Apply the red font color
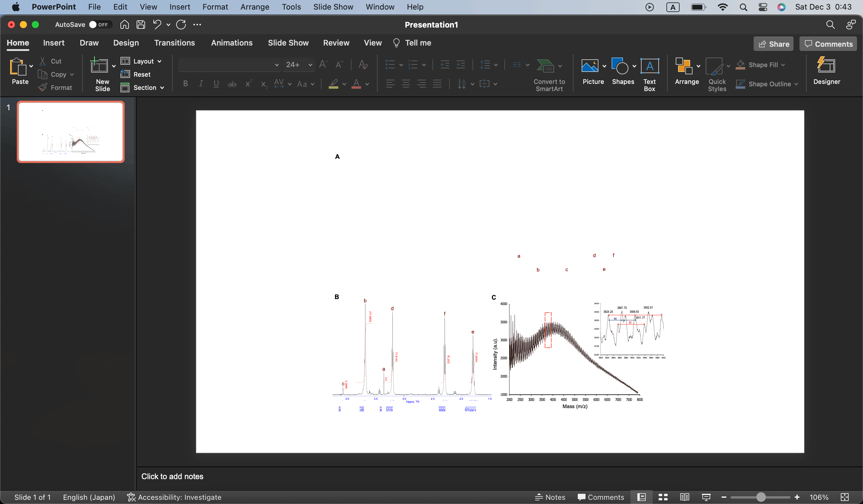Screen dimensions: 863x504 pyautogui.click(x=356, y=84)
